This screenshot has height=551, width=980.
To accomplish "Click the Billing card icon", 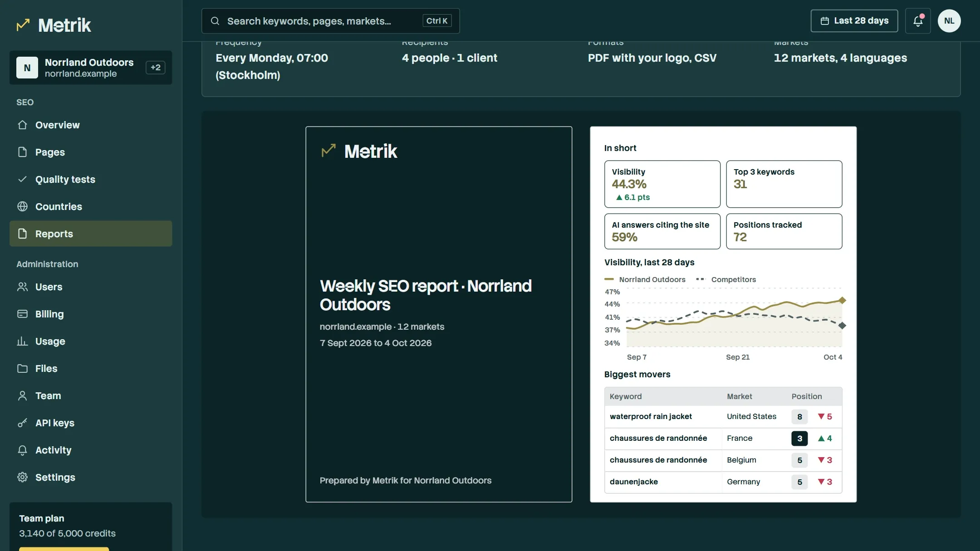I will click(x=22, y=314).
